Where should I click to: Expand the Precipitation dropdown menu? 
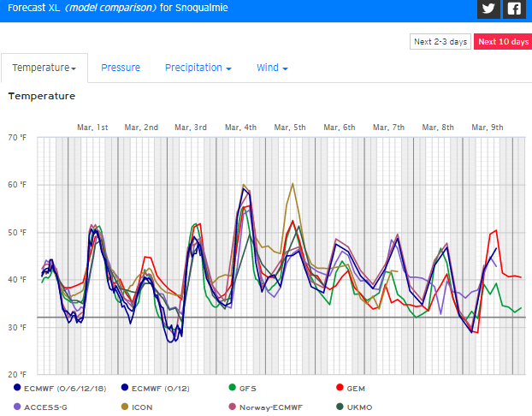point(198,68)
